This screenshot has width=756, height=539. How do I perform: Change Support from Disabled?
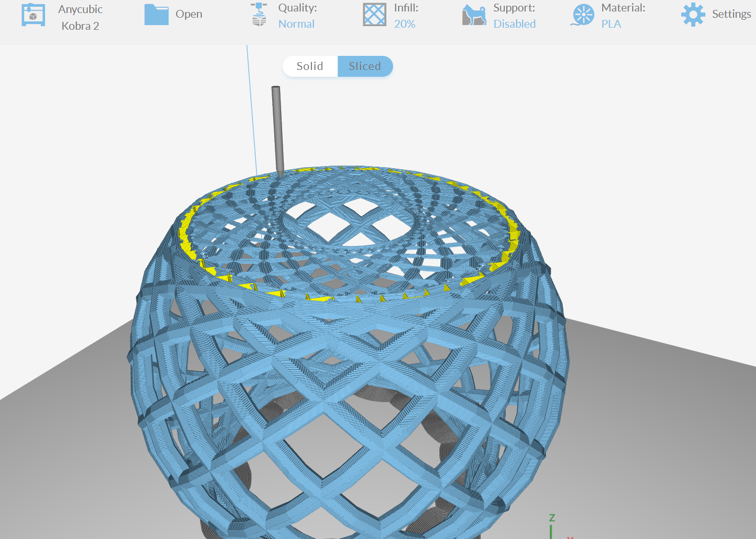pos(515,24)
